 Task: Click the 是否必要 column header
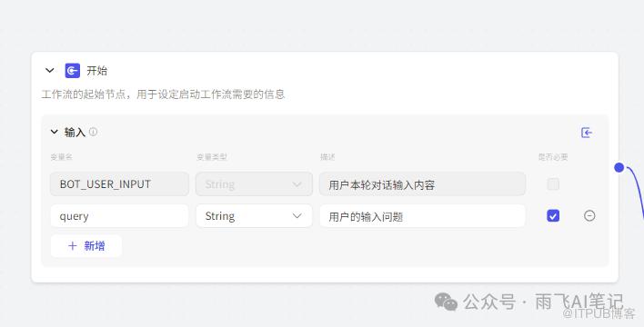(553, 157)
